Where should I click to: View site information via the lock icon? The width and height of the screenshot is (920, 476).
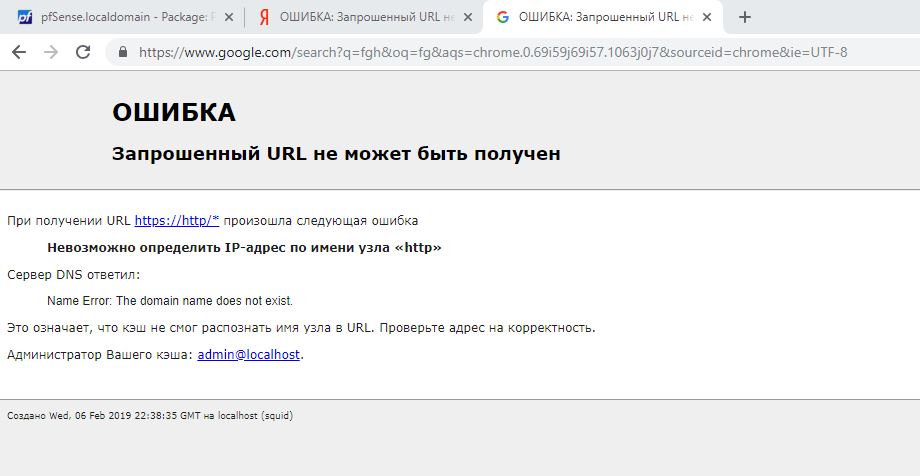click(x=123, y=52)
